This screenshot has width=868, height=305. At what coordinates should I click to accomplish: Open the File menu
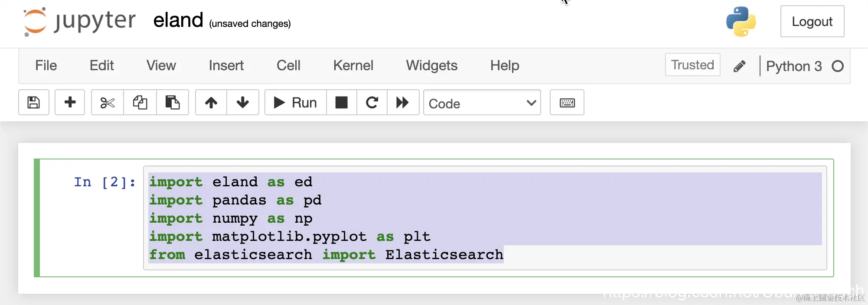pyautogui.click(x=46, y=65)
